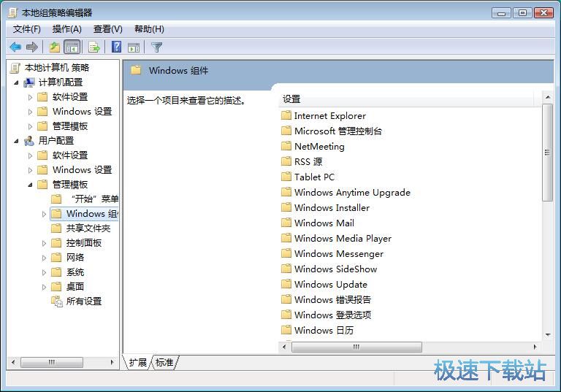Viewport: 561px width, 392px height.
Task: Click the Tablet PC folder icon
Action: (286, 177)
